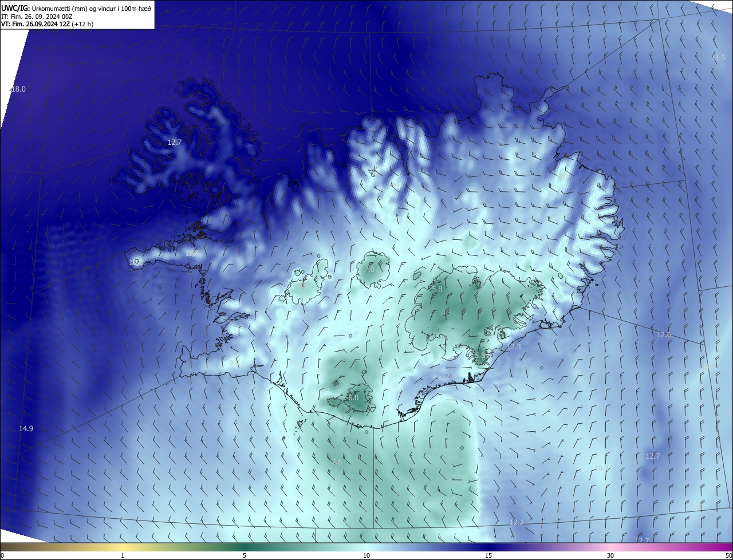Click the 7.6 value south of Iceland
Screen dimensions: 733x560
(337, 462)
